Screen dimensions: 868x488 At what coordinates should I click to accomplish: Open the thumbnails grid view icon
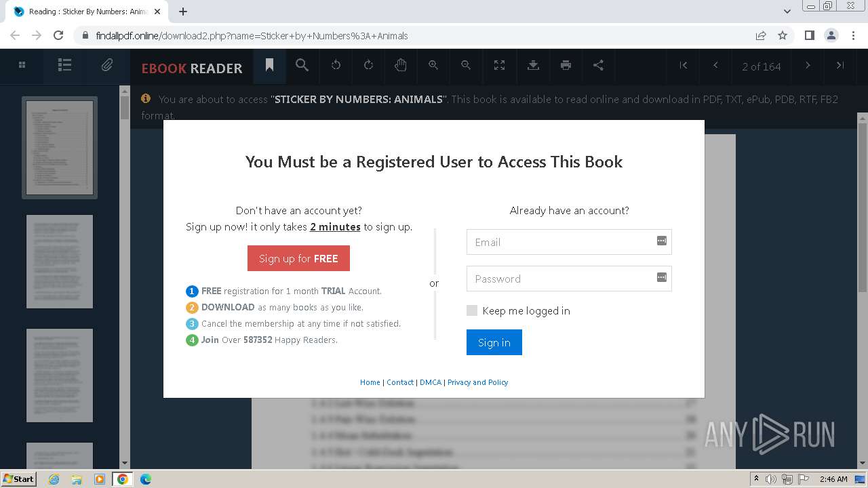[x=22, y=65]
